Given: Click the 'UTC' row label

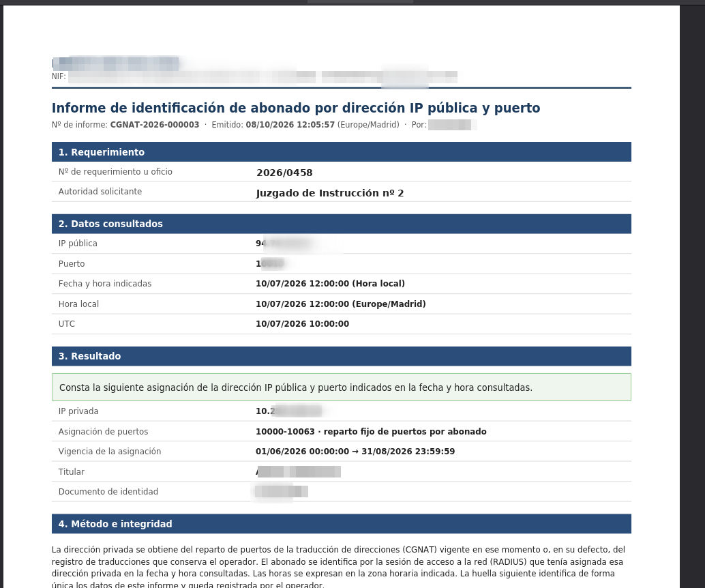Looking at the screenshot, I should coord(67,324).
